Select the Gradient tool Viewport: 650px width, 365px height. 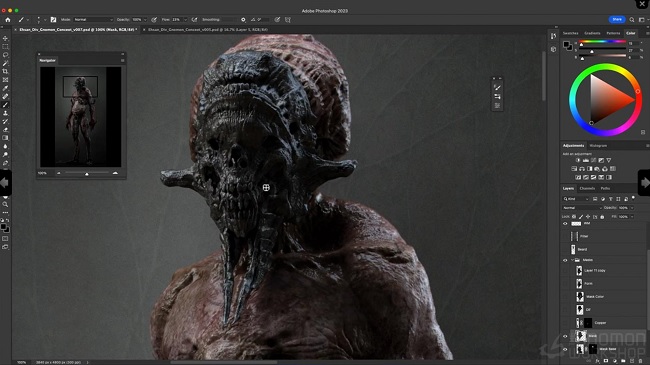pyautogui.click(x=5, y=138)
